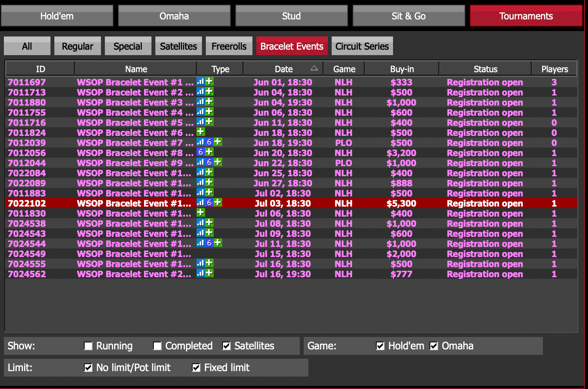The height and width of the screenshot is (389, 588).
Task: Click the blue 6 icon in row 7012056
Action: click(x=200, y=152)
